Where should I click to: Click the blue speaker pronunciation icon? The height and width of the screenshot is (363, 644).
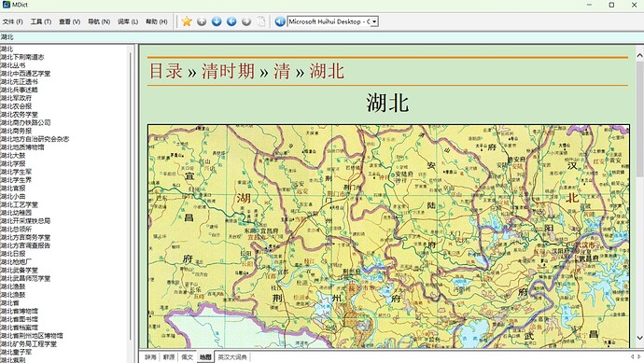click(280, 21)
